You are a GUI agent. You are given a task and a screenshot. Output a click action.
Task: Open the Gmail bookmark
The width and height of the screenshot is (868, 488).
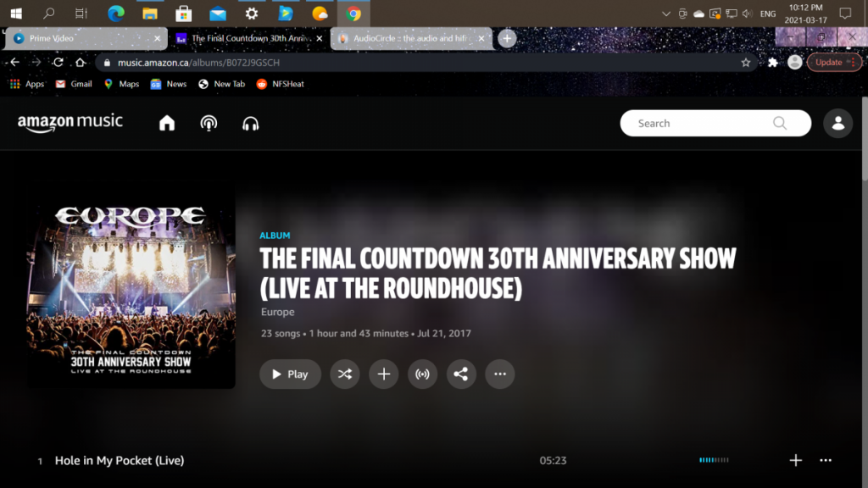point(74,84)
